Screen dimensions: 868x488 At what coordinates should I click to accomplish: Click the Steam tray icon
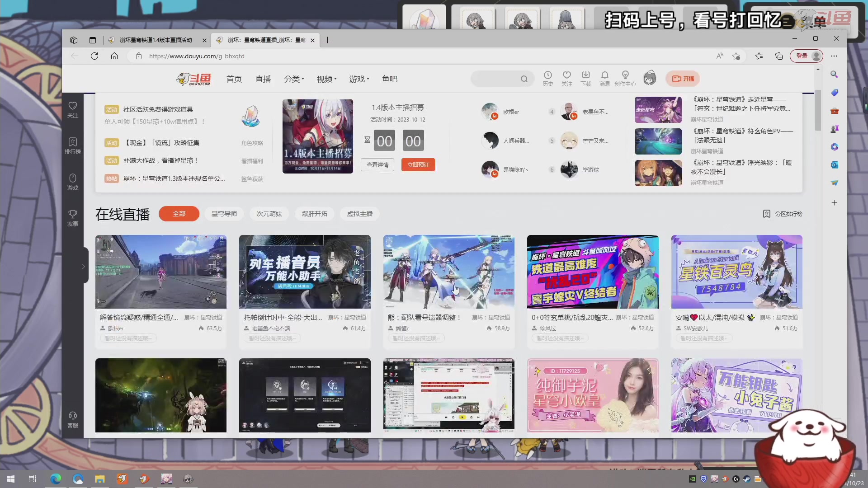click(x=747, y=479)
